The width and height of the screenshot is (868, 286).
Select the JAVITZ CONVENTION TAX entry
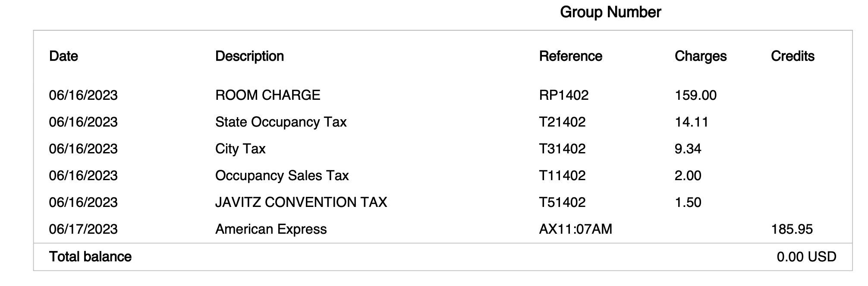click(301, 202)
